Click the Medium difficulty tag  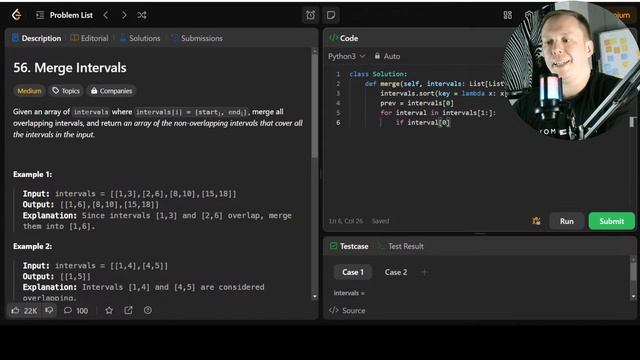[x=29, y=91]
